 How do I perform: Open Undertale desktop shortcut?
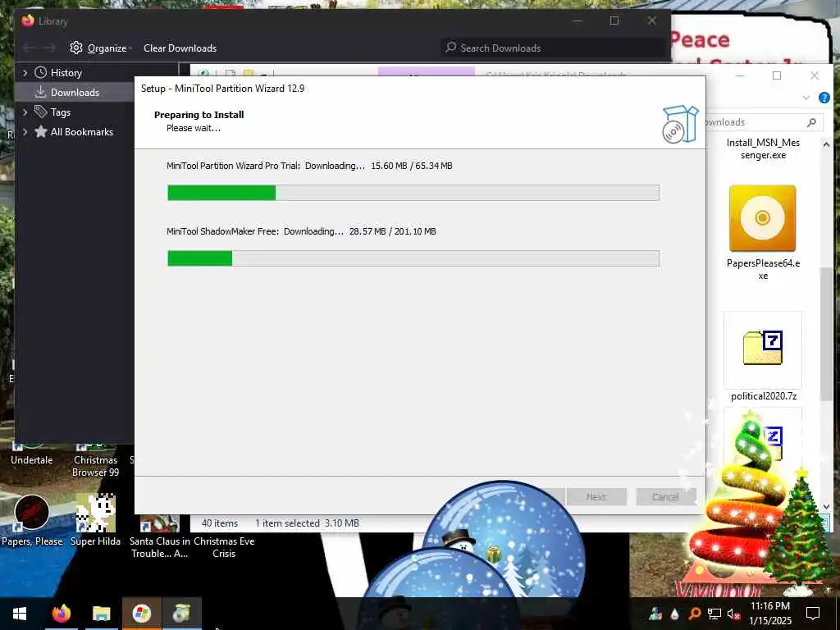pos(32,453)
